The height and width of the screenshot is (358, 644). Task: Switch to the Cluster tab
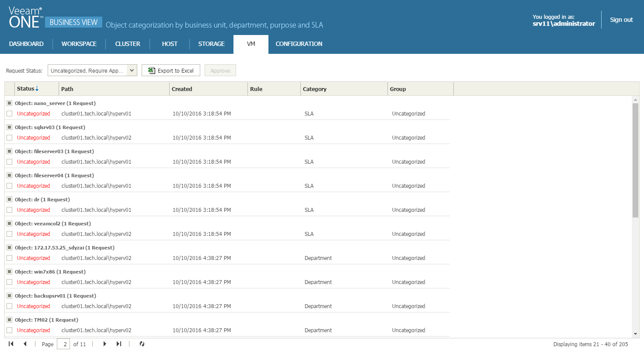click(x=128, y=44)
